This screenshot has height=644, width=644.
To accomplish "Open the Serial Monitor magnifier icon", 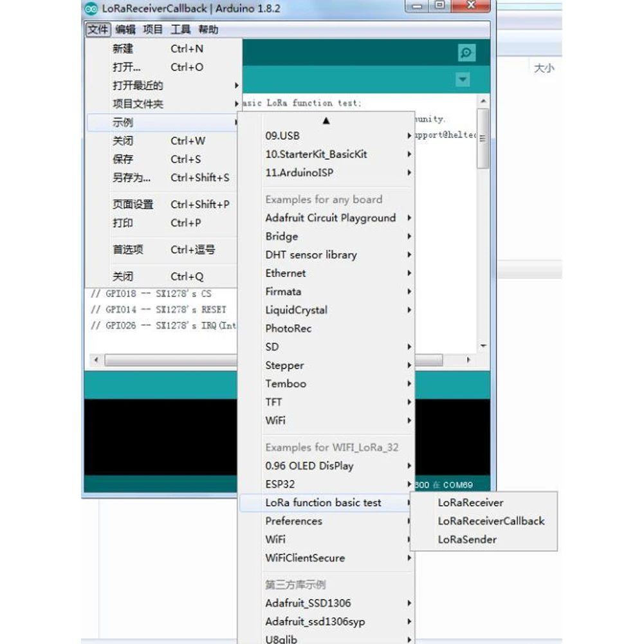I will (x=466, y=53).
